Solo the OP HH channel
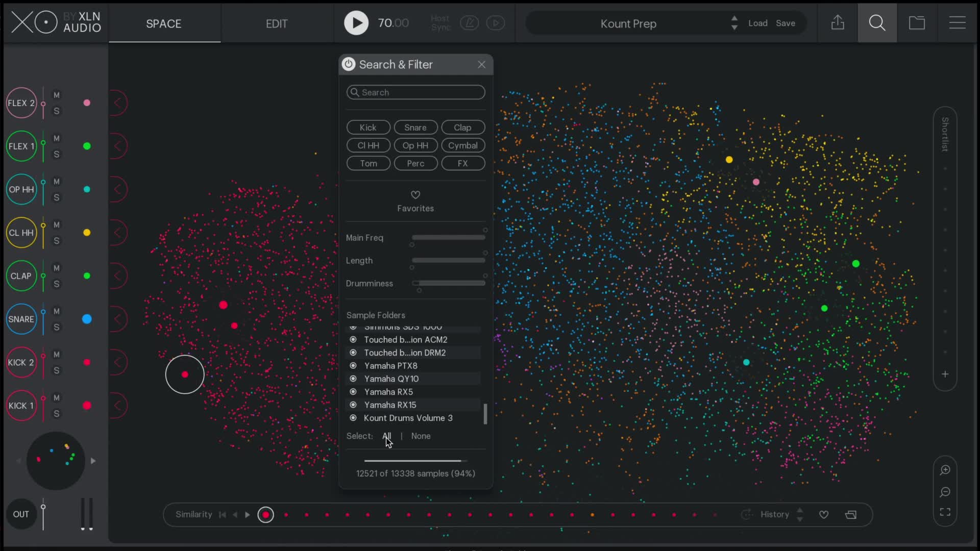 click(x=57, y=197)
